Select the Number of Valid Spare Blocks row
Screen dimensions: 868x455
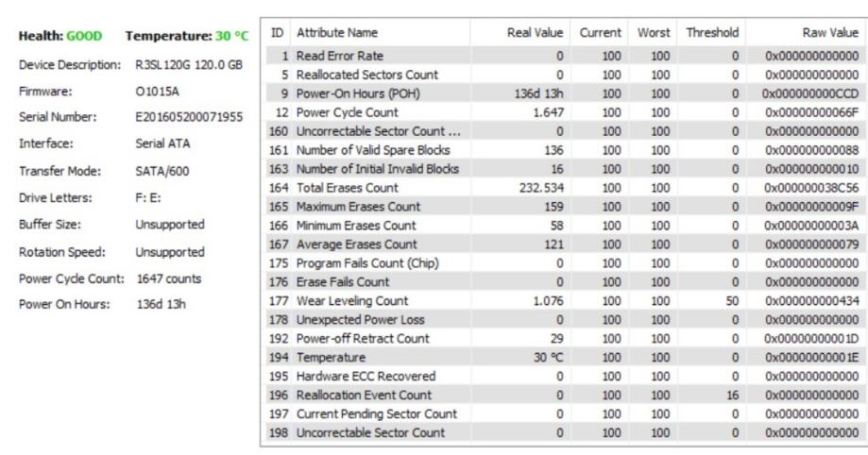click(x=565, y=150)
